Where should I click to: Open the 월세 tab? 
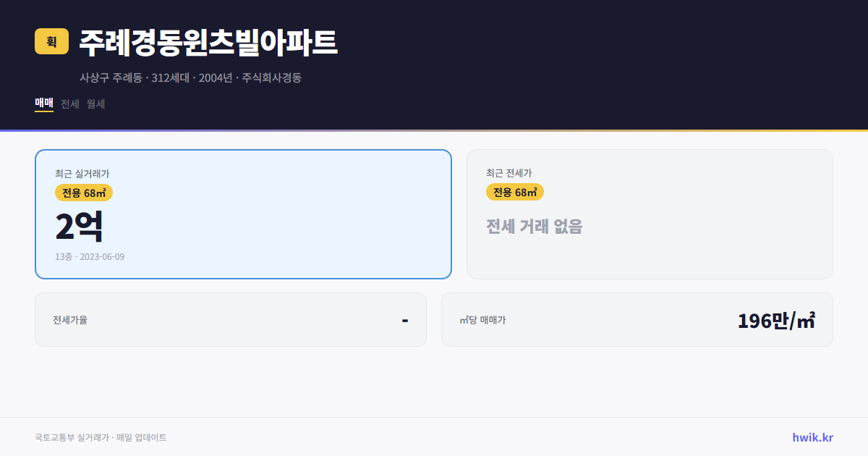(95, 104)
